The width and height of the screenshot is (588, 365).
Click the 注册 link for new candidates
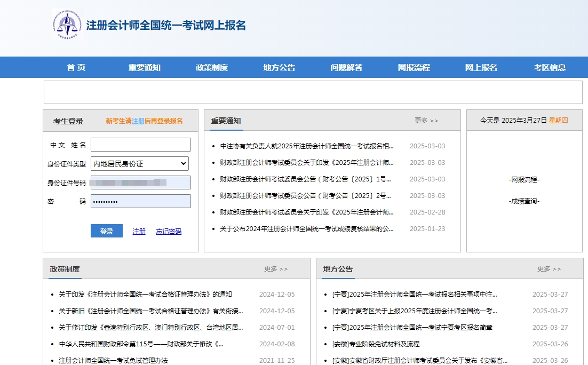139,231
